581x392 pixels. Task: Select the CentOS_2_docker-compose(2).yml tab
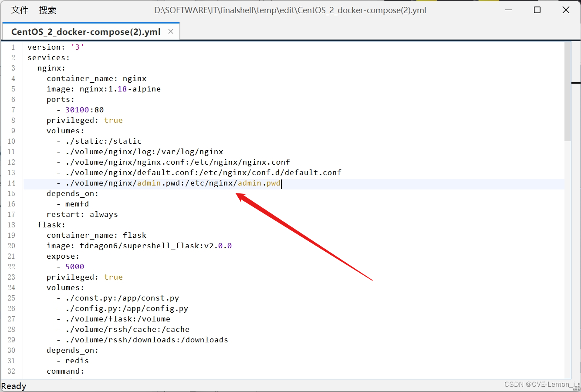pyautogui.click(x=86, y=32)
